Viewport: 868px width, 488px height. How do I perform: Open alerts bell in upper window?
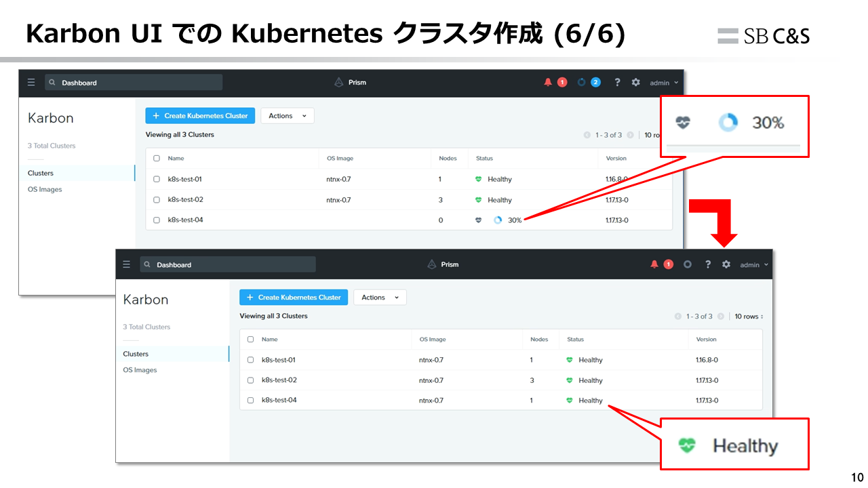pos(548,82)
